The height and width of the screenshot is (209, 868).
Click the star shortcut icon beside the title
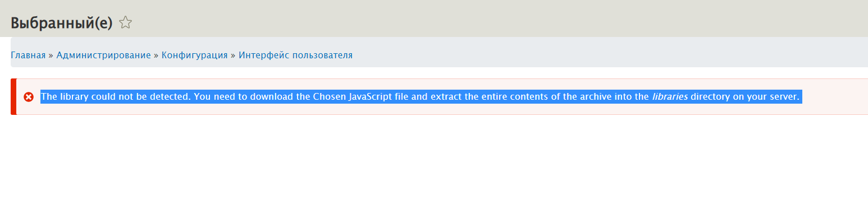(125, 23)
